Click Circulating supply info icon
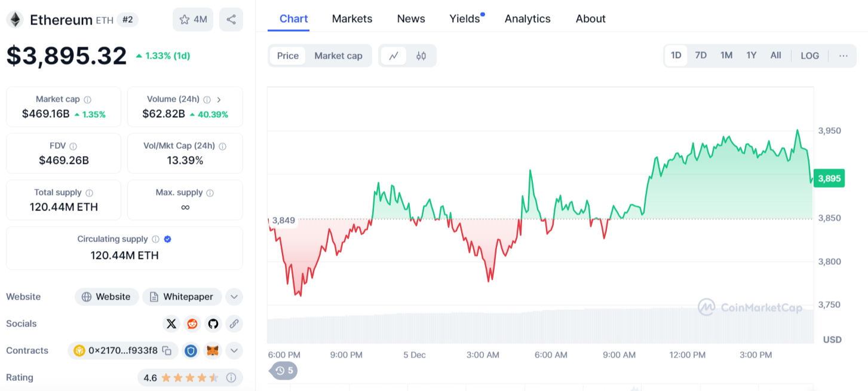Image resolution: width=868 pixels, height=391 pixels. (x=155, y=239)
